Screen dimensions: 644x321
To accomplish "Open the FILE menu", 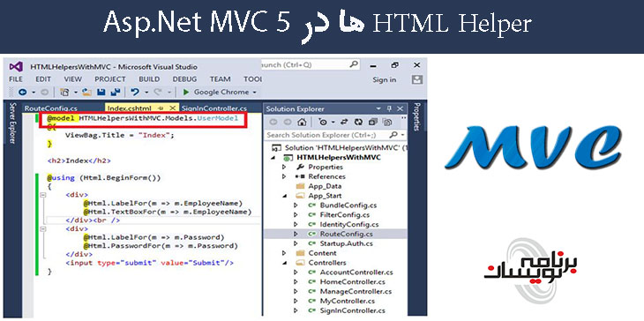I will click(16, 79).
